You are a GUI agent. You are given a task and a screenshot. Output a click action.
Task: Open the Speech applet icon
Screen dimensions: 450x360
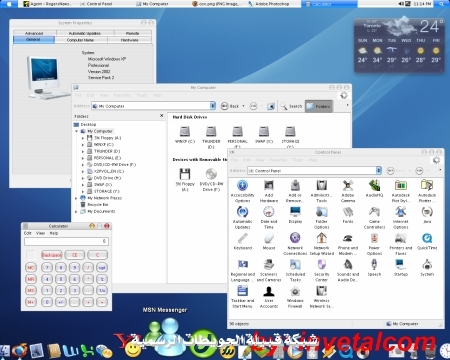pyautogui.click(x=374, y=268)
